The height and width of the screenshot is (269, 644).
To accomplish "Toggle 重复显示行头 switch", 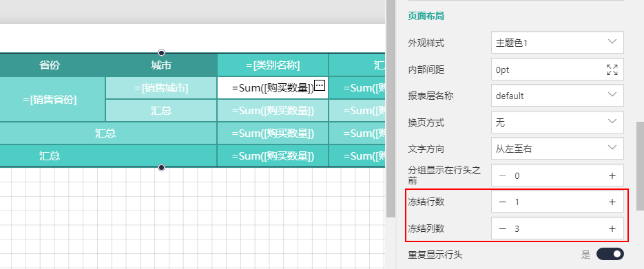I will click(610, 255).
